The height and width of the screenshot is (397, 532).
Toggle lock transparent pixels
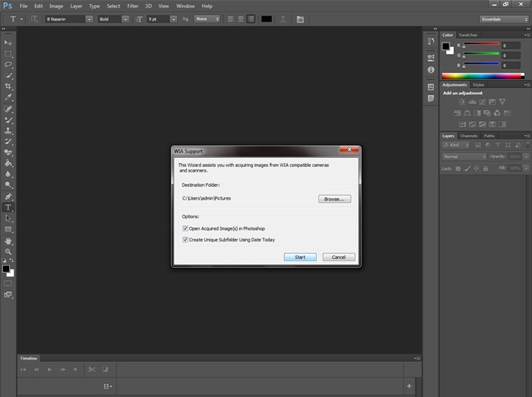458,169
